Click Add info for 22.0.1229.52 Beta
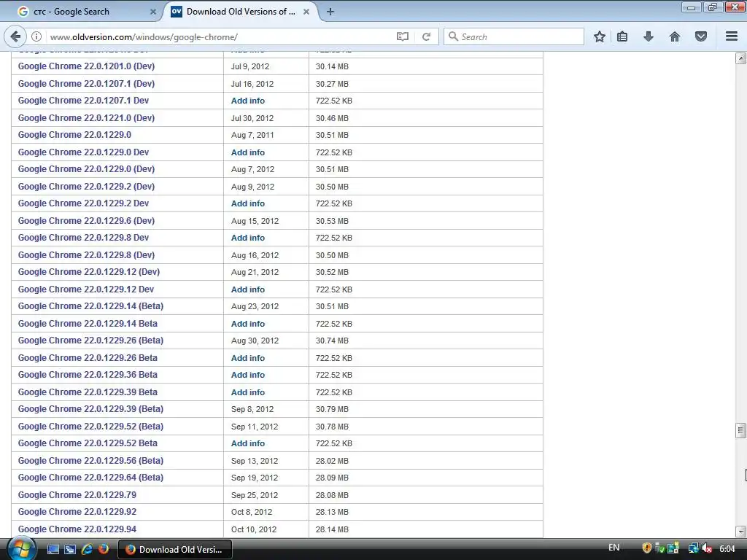This screenshot has height=560, width=747. click(248, 443)
